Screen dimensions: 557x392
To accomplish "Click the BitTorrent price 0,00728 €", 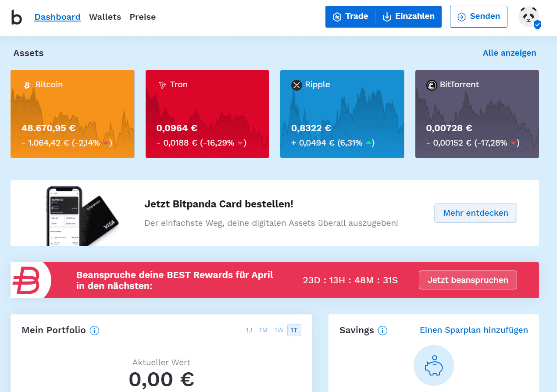I will pos(449,128).
